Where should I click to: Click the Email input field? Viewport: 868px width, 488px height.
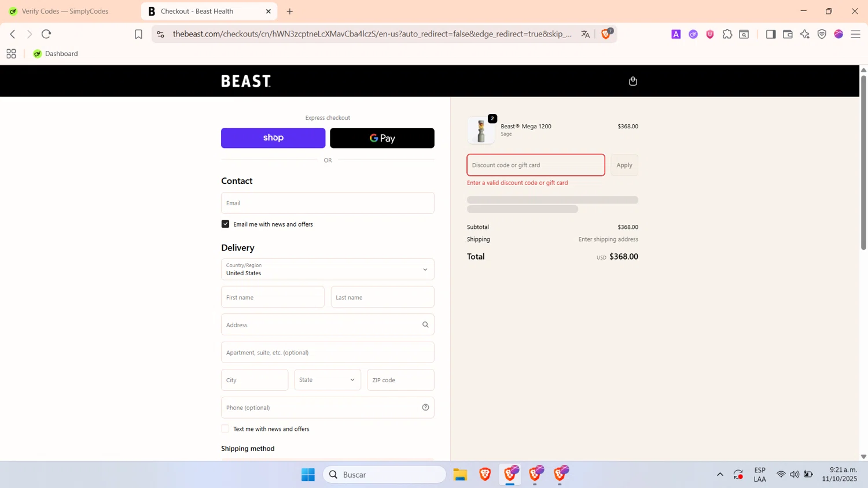coord(328,203)
